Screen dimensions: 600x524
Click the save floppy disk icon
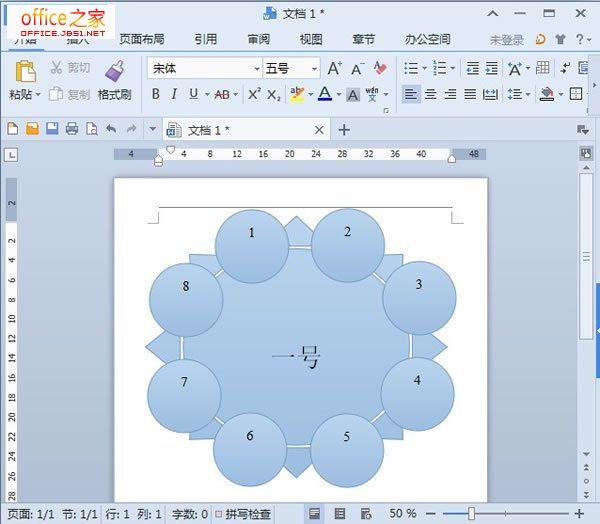(x=52, y=129)
